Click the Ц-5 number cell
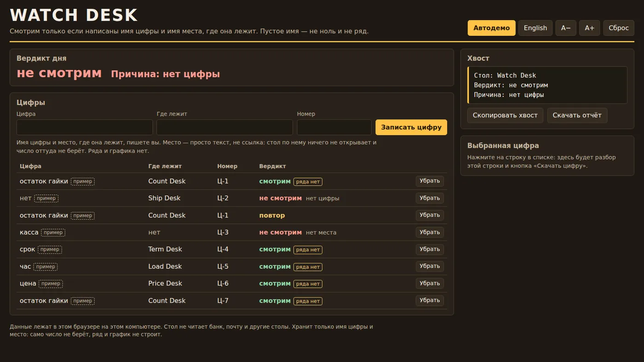This screenshot has width=644, height=362. (223, 266)
